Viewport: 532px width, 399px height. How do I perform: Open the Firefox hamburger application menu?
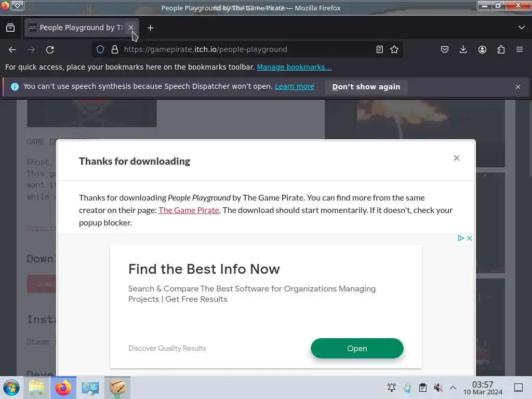point(520,49)
